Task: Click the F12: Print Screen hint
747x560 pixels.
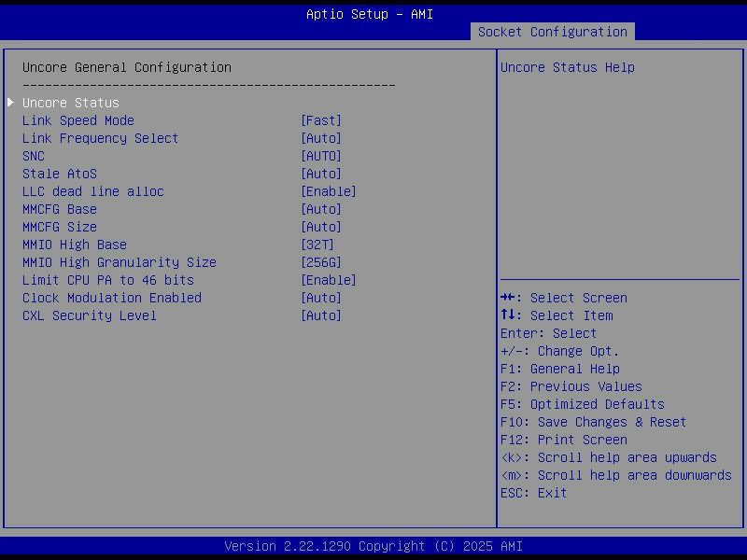Action: [x=564, y=440]
